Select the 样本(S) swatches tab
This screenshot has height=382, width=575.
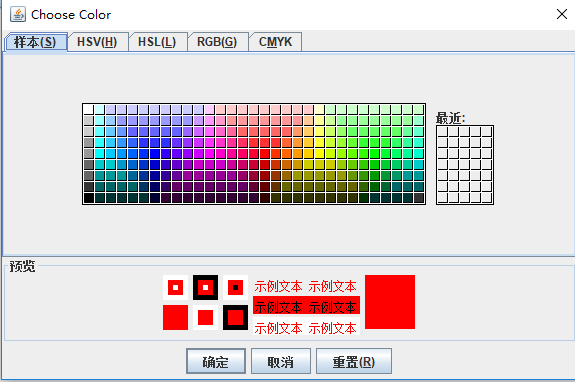[36, 42]
